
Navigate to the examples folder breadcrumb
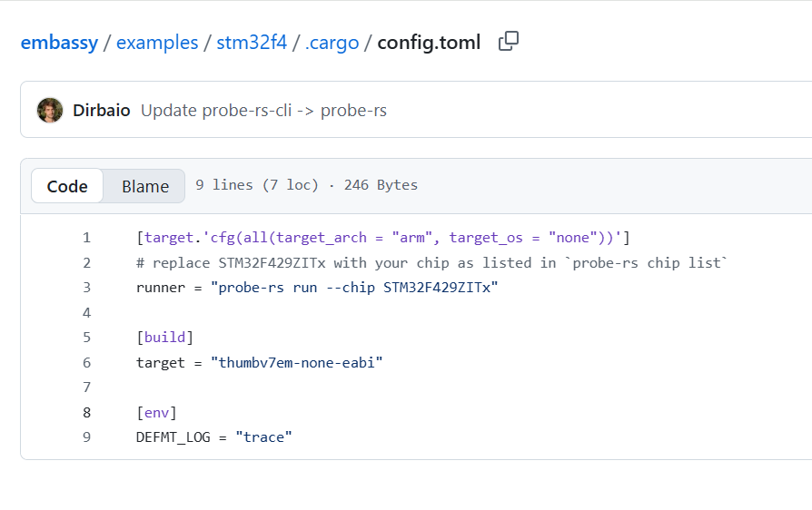click(x=157, y=43)
